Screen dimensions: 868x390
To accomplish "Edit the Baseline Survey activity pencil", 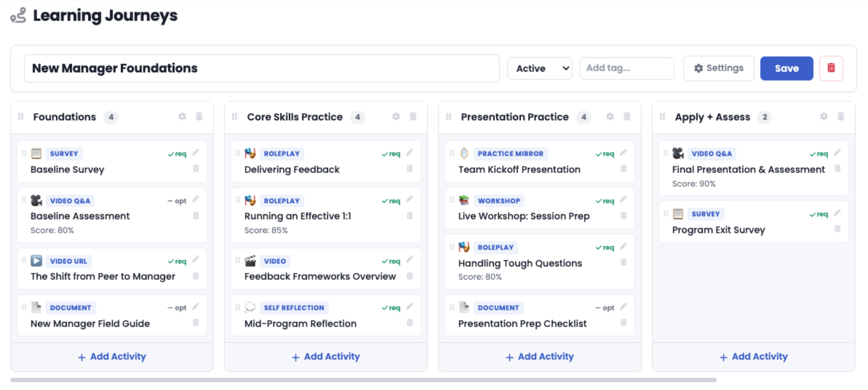I will click(196, 153).
